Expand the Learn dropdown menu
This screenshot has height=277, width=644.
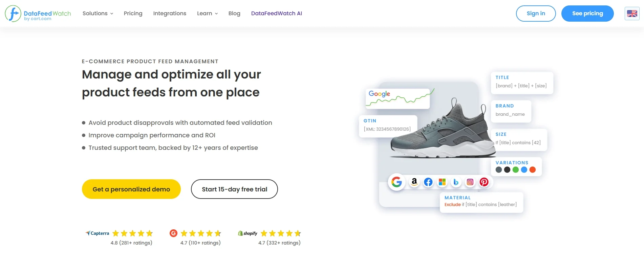click(x=208, y=14)
